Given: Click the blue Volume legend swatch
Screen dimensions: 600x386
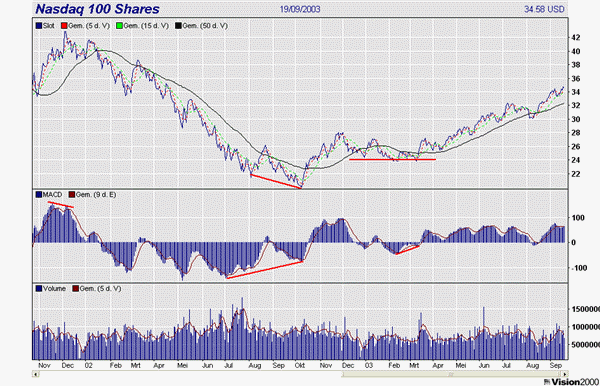Looking at the screenshot, I should pyautogui.click(x=39, y=288).
